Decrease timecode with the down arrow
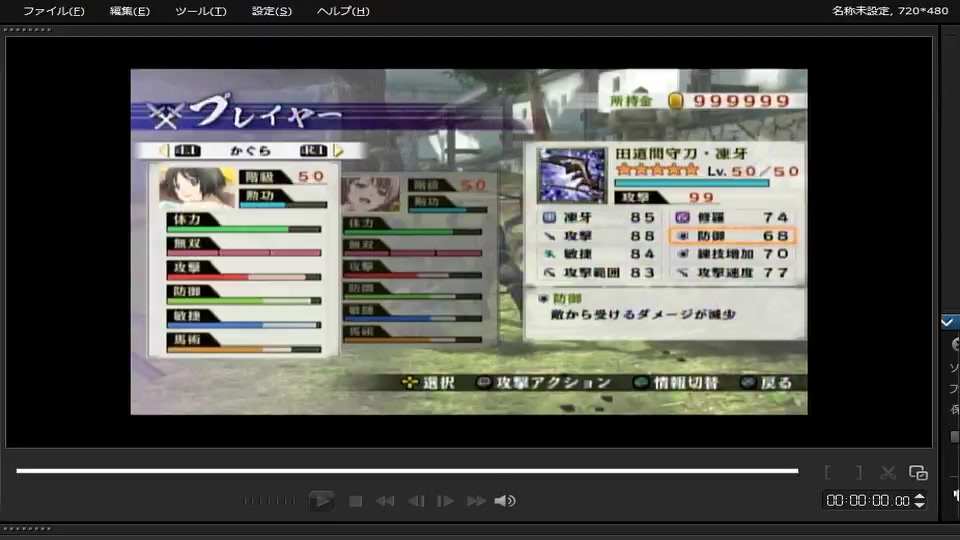Screen dimensions: 960x540 [919, 504]
